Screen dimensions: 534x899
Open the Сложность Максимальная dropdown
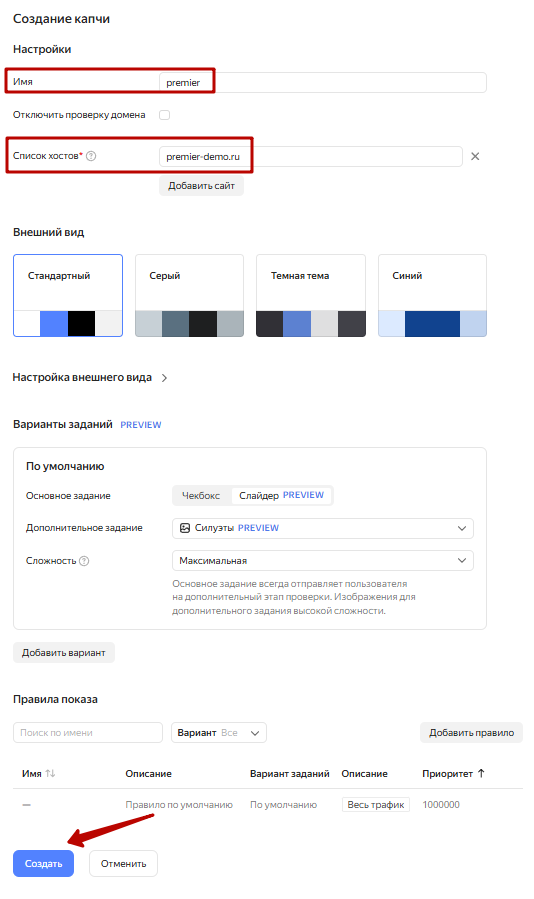coord(323,561)
